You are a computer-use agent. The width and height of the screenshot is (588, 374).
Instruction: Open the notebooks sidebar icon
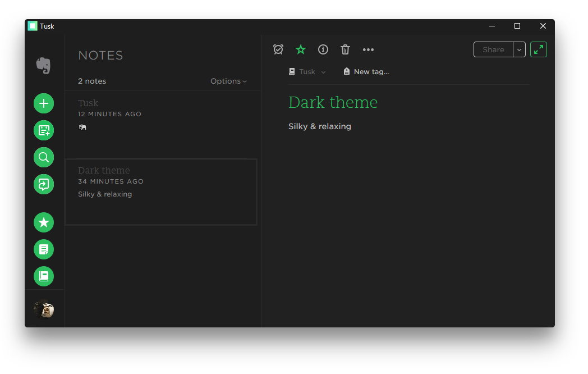click(x=44, y=276)
